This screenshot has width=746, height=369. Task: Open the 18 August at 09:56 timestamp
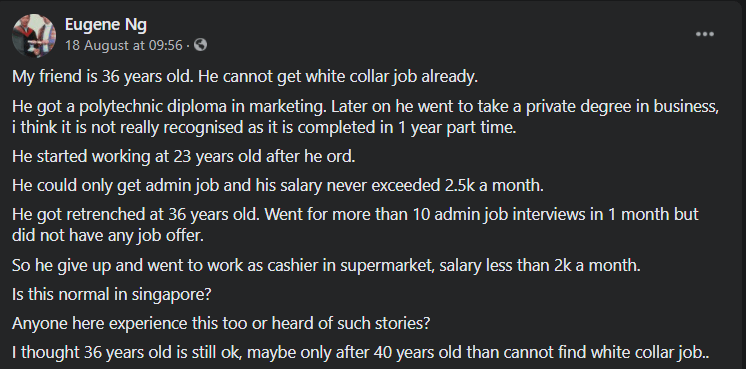pyautogui.click(x=124, y=45)
